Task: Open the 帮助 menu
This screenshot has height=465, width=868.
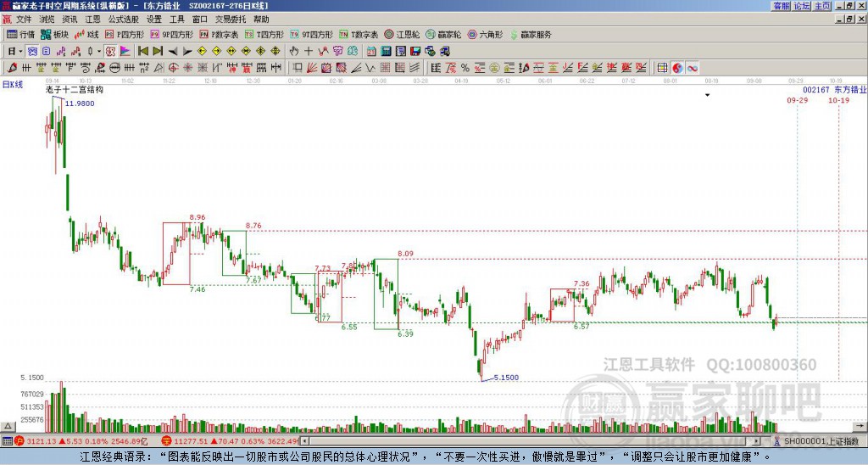Action: 261,20
